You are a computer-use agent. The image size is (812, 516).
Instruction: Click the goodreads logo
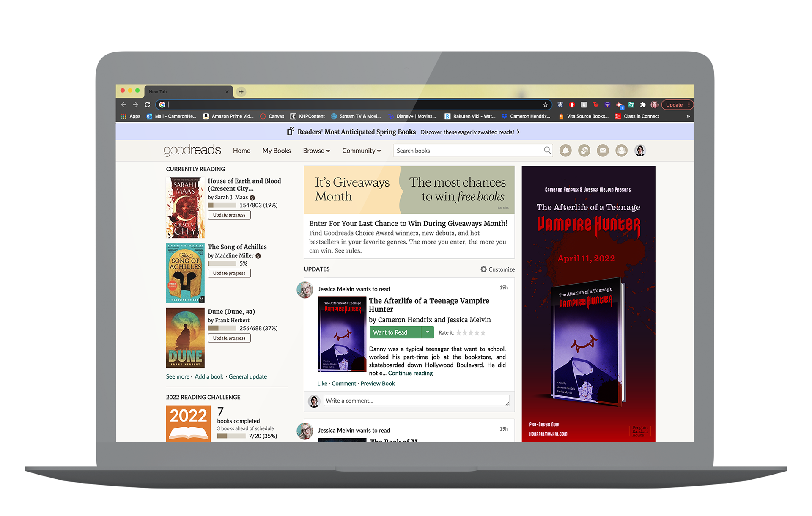point(192,151)
